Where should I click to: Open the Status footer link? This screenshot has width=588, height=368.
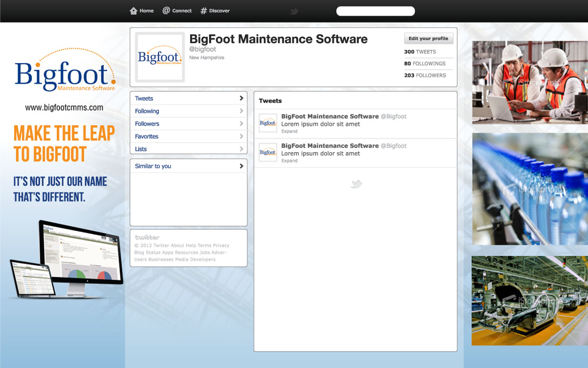tap(153, 252)
